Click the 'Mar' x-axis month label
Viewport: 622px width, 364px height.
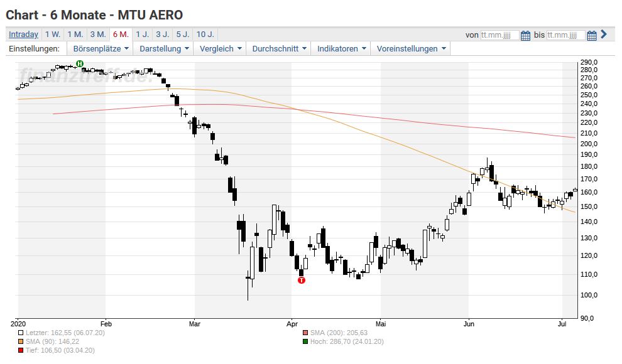(x=195, y=324)
